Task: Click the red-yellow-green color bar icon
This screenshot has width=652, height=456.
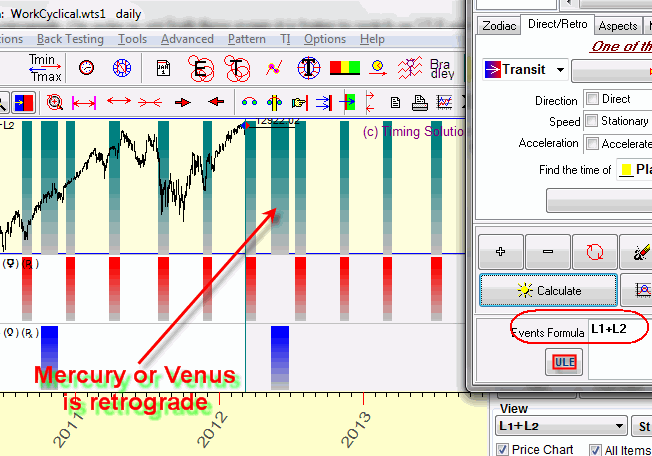Action: click(344, 68)
